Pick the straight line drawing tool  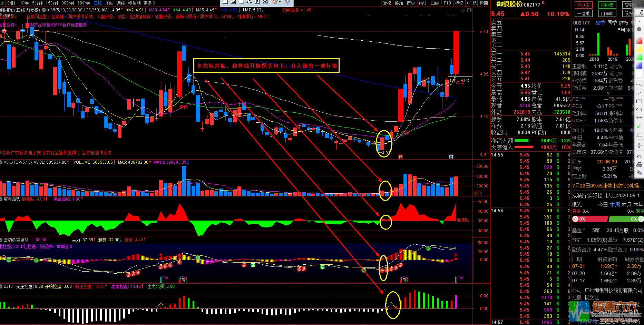click(639, 93)
